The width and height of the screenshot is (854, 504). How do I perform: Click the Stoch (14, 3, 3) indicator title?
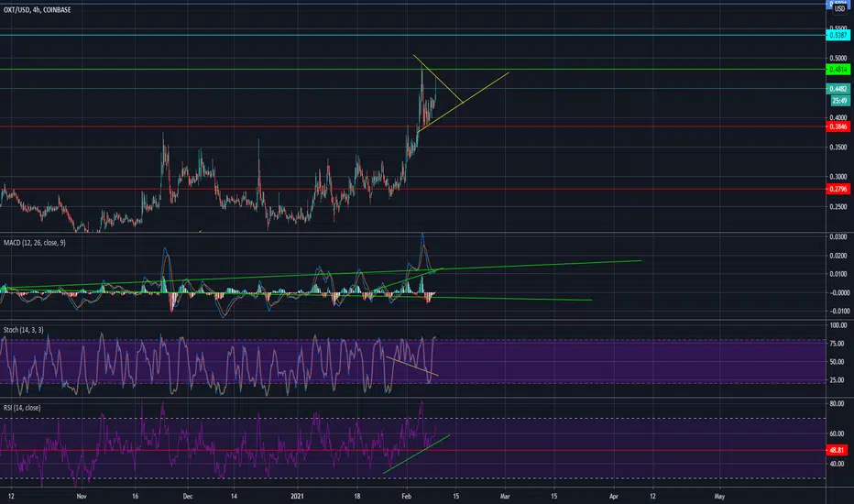click(24, 330)
